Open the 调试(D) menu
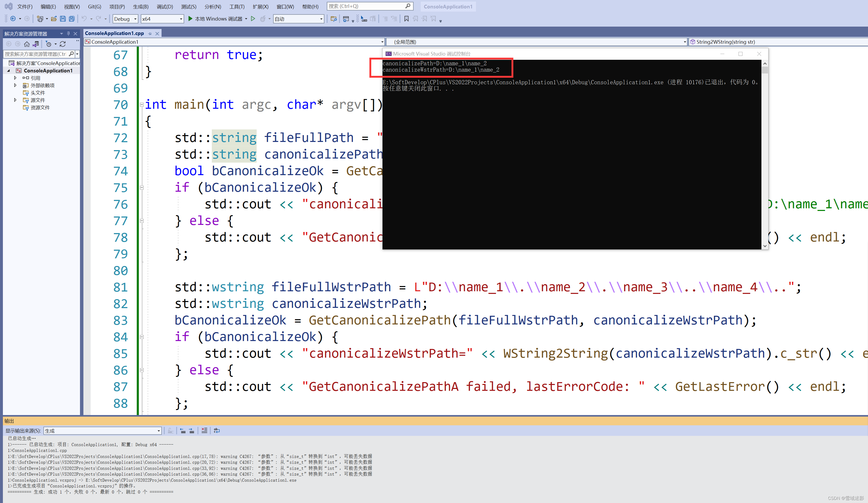 click(165, 6)
